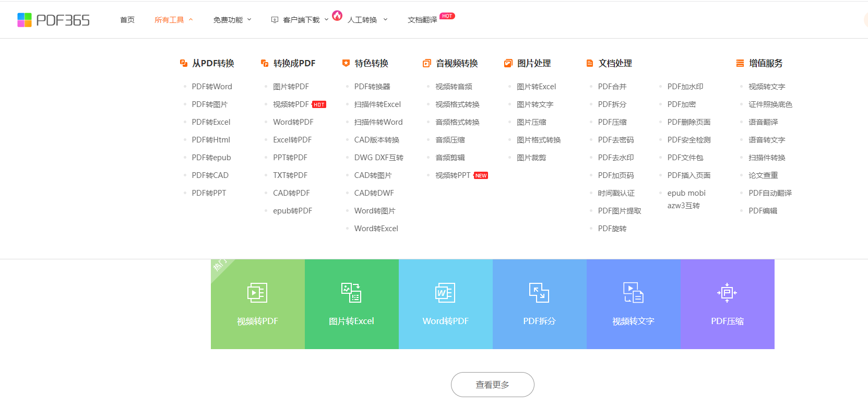The image size is (868, 406).
Task: Click the 视频转PDF tile icon
Action: tap(257, 293)
